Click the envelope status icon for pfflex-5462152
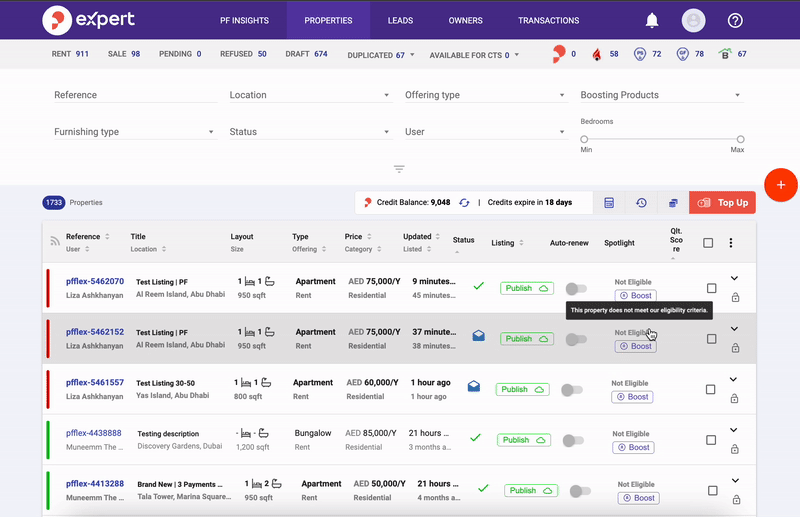 tap(479, 336)
